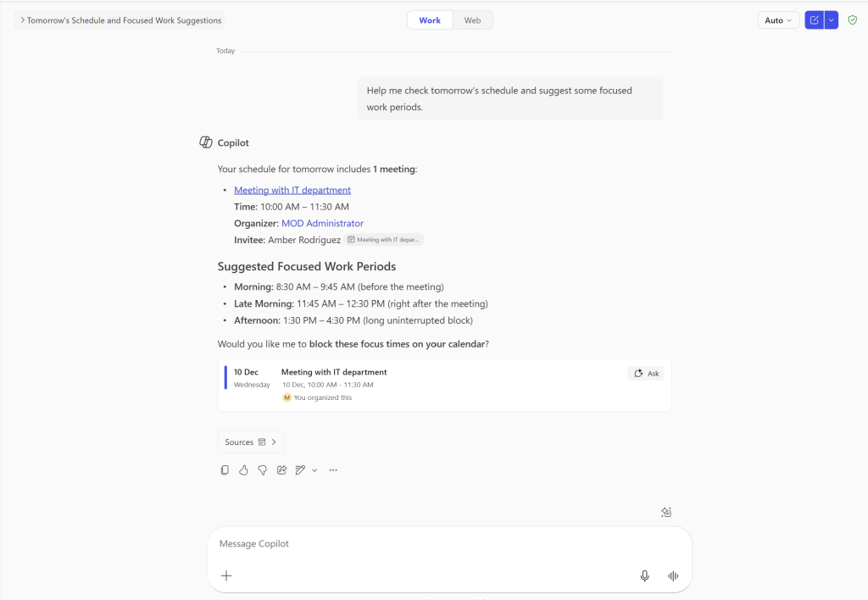Image resolution: width=868 pixels, height=600 pixels.
Task: Click the Ask button on meeting card
Action: coord(646,373)
